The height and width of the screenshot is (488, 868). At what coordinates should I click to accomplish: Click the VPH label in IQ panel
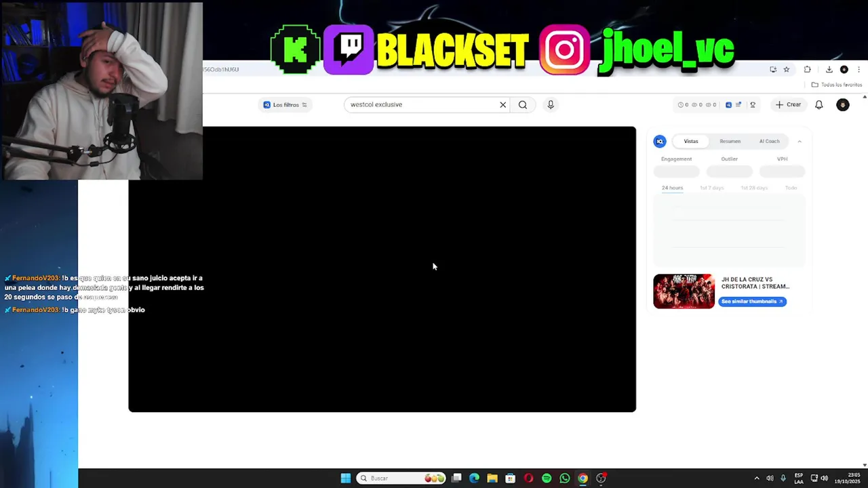point(782,159)
